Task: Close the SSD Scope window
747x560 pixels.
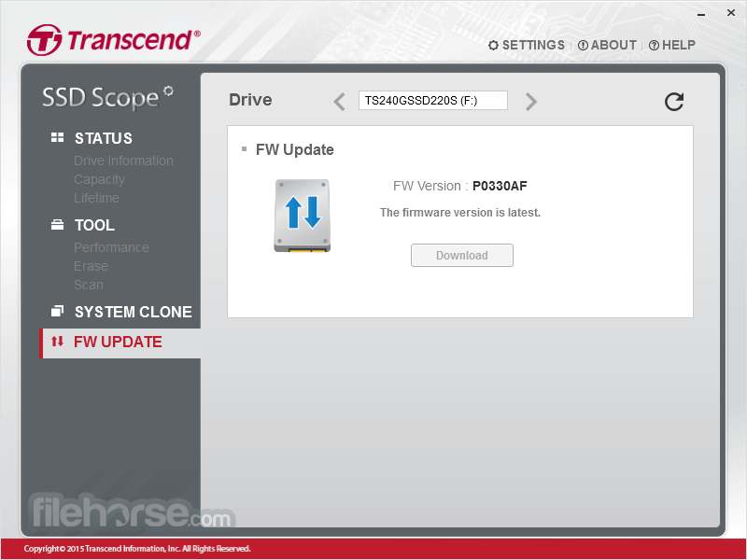Action: [731, 13]
